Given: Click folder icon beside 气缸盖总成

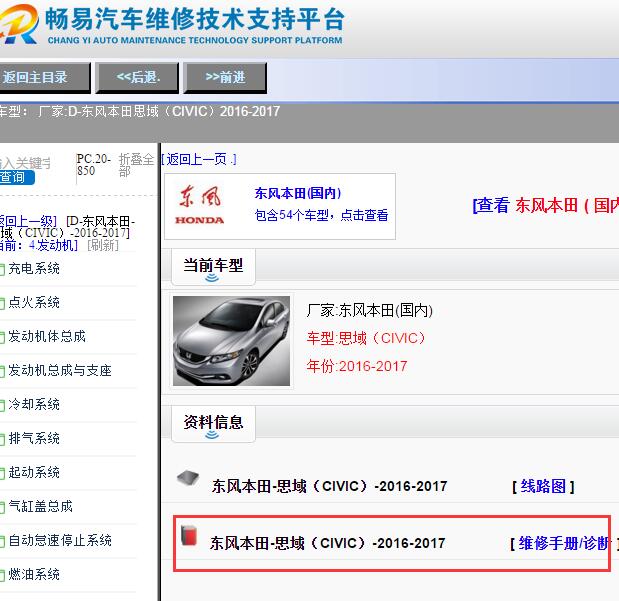Looking at the screenshot, I should point(2,507).
